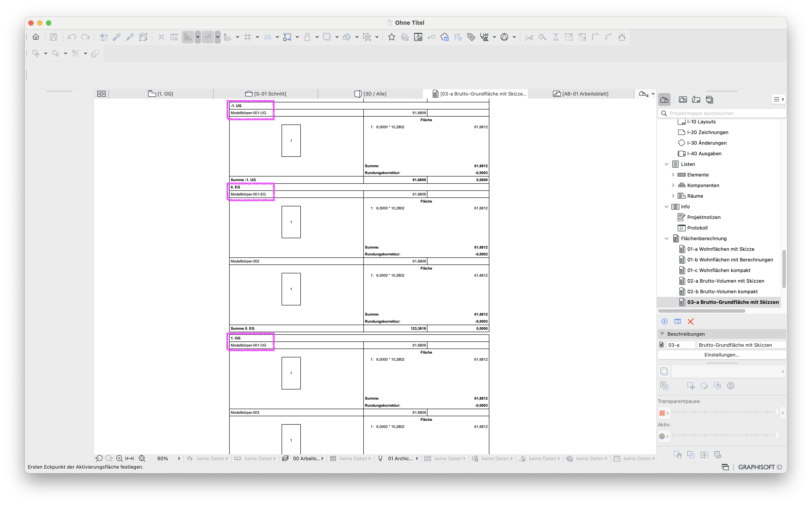Click the price tag label icon
This screenshot has height=506, width=812.
tap(471, 37)
